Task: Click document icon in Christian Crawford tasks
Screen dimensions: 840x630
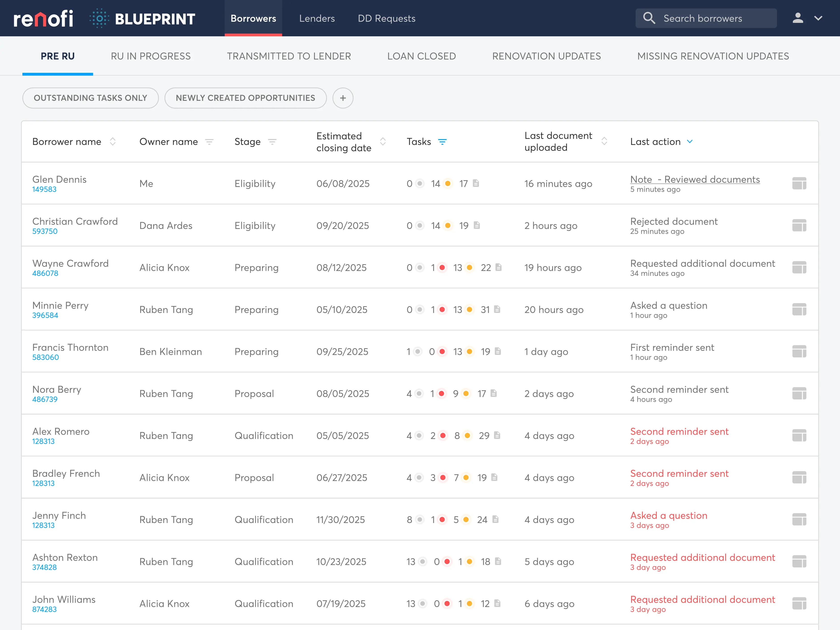Action: (477, 225)
